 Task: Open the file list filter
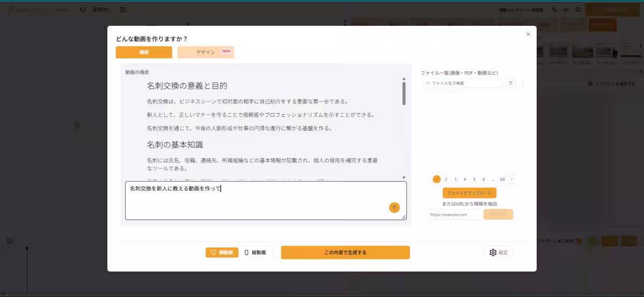click(x=511, y=83)
